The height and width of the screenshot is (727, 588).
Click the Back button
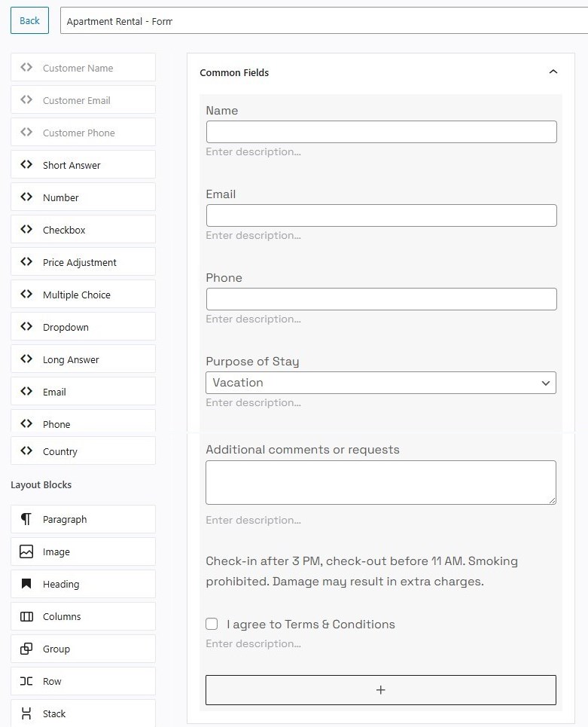[29, 20]
